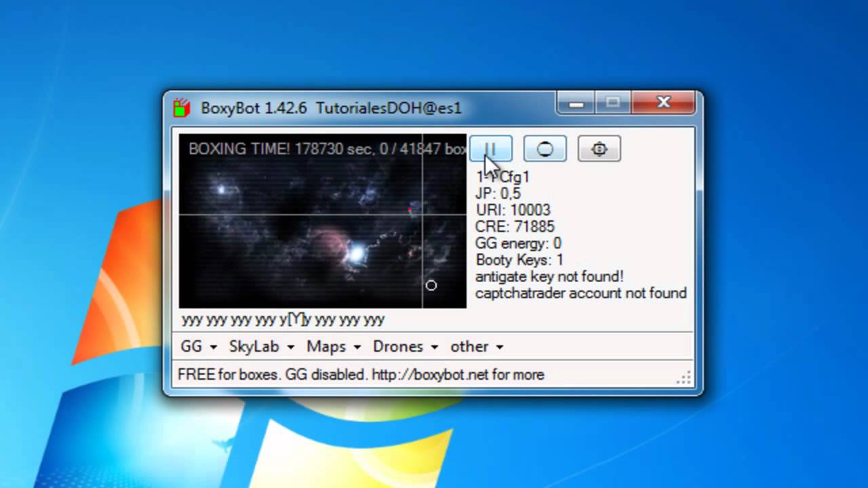Click the 'JP: 0,5' text
The image size is (868, 488).
[498, 193]
